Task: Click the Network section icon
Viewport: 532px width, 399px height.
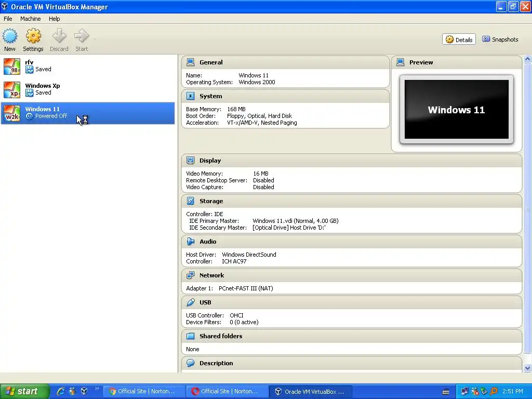Action: click(190, 275)
